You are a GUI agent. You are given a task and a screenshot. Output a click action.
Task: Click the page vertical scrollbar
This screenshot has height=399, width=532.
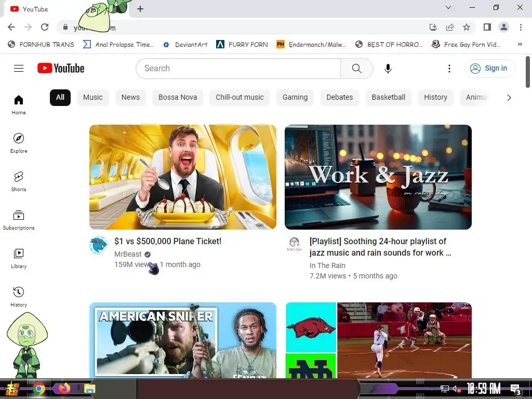[x=528, y=72]
